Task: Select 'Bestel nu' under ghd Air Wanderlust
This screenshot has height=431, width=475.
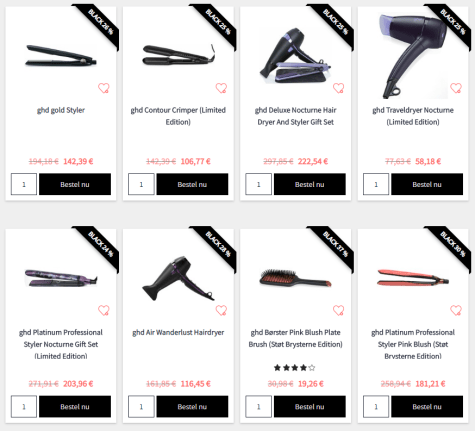Action: click(x=192, y=406)
